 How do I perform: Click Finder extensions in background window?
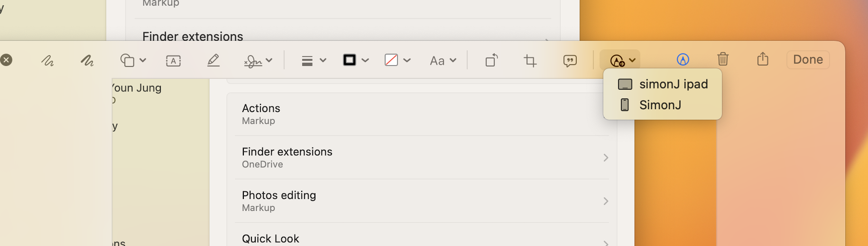[x=193, y=37]
